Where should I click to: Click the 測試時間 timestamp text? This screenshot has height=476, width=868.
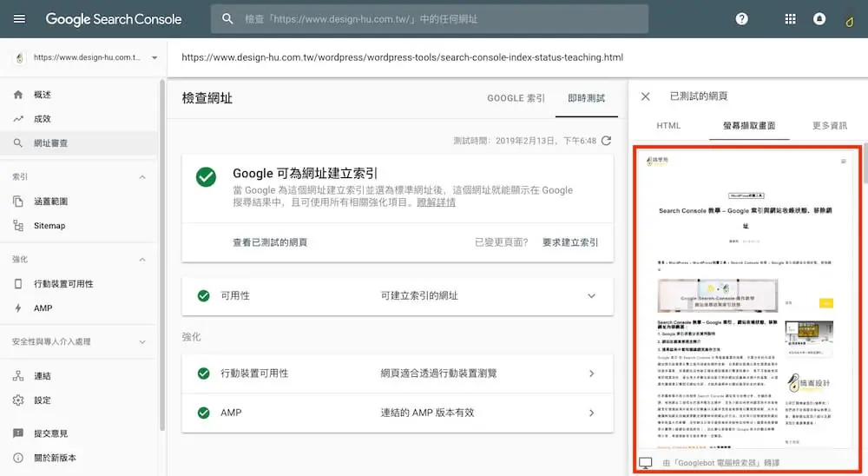coord(525,141)
